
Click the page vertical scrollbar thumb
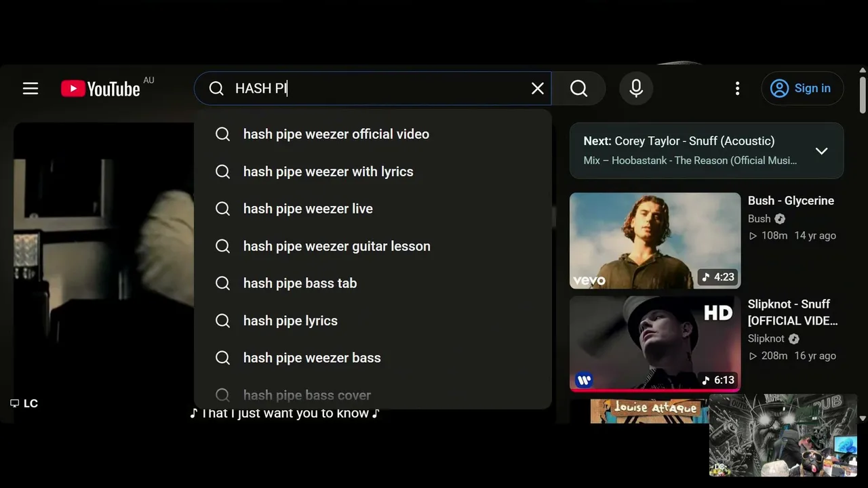863,95
